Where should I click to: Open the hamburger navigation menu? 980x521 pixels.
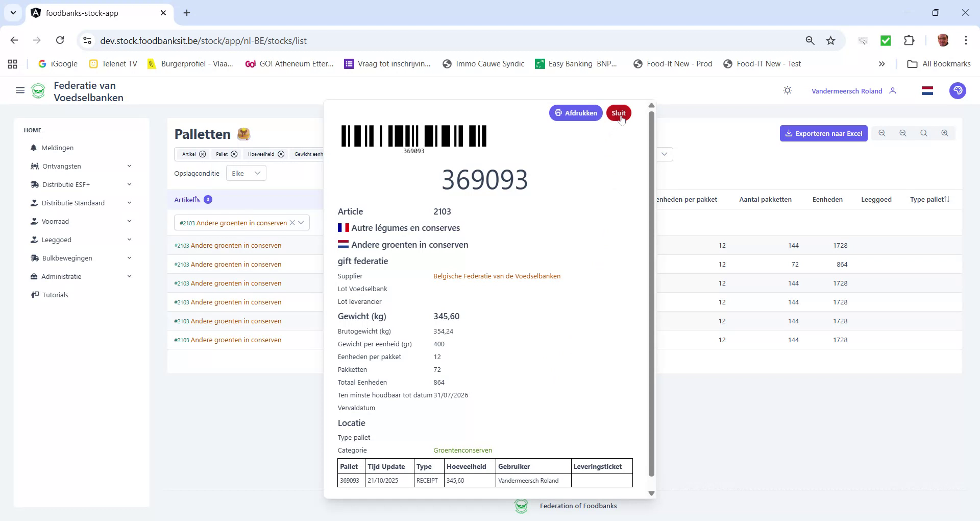coord(20,90)
